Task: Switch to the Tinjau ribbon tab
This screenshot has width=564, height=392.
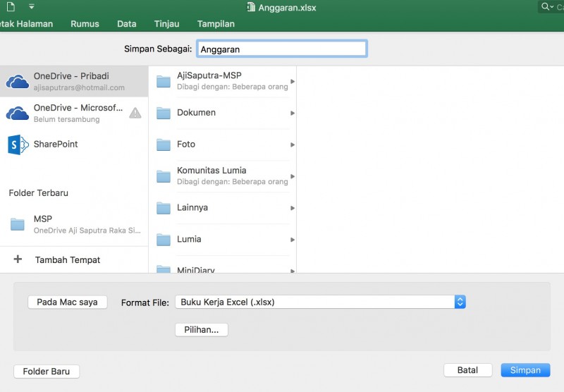Action: pyautogui.click(x=166, y=24)
